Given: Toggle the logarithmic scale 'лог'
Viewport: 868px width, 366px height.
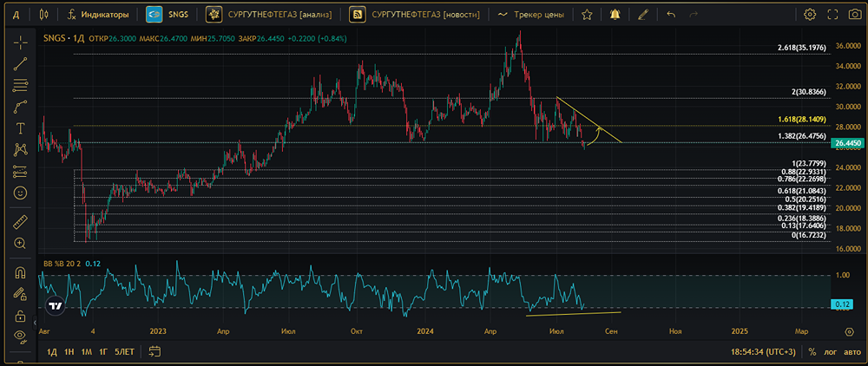Looking at the screenshot, I should (831, 351).
